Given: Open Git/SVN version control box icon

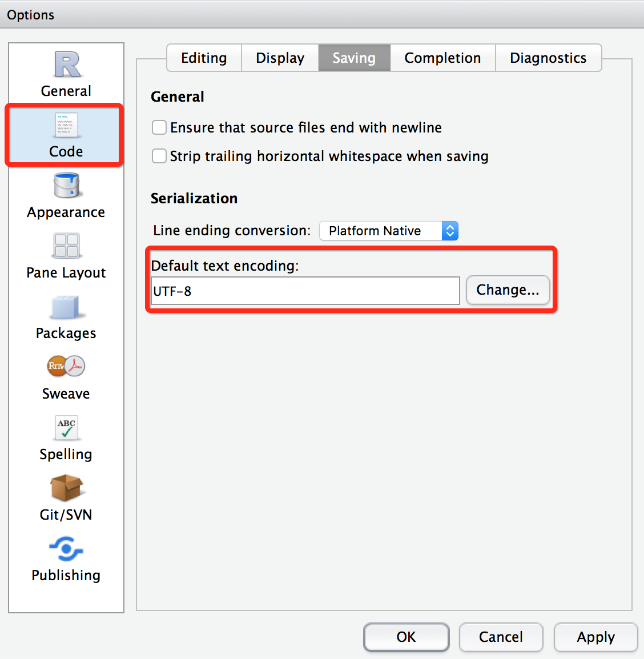Looking at the screenshot, I should [66, 488].
